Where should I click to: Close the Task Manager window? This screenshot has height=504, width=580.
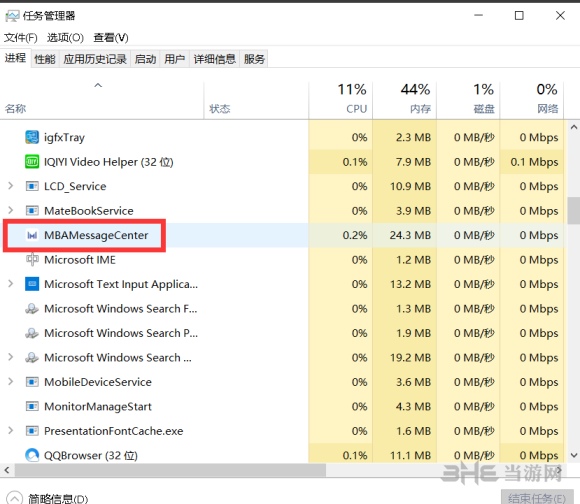coord(560,16)
